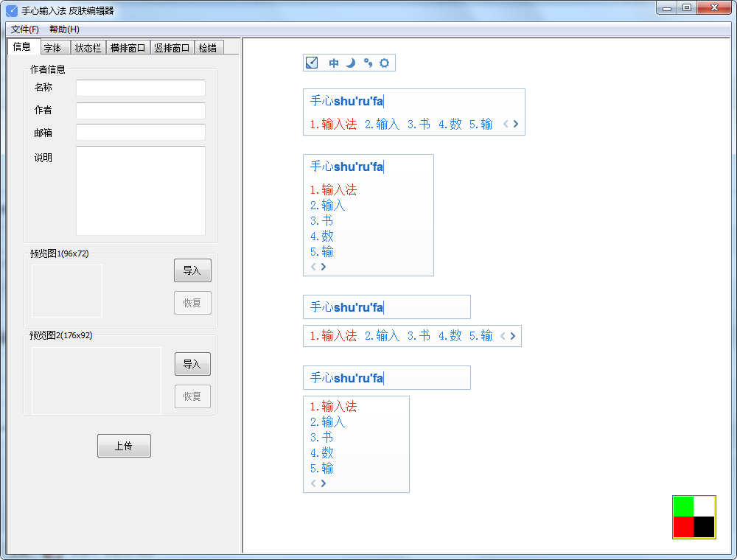Select the red color swatch
The width and height of the screenshot is (737, 560).
[683, 527]
